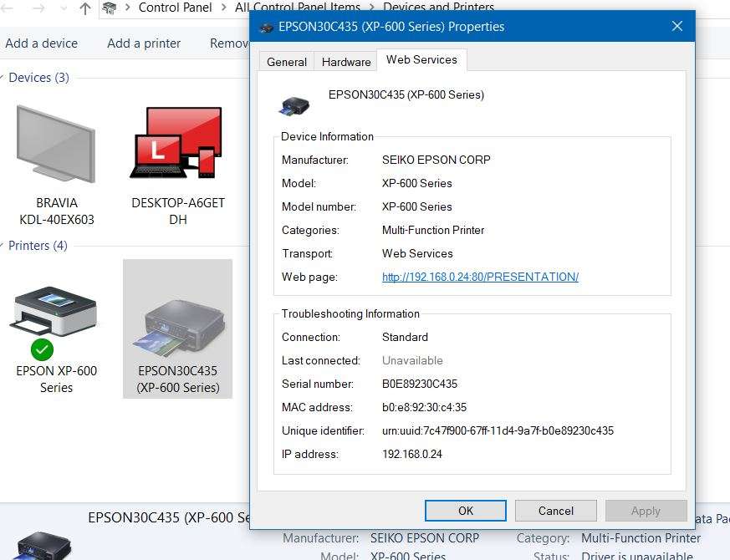This screenshot has height=560, width=730.
Task: Click the Apply button
Action: point(646,511)
